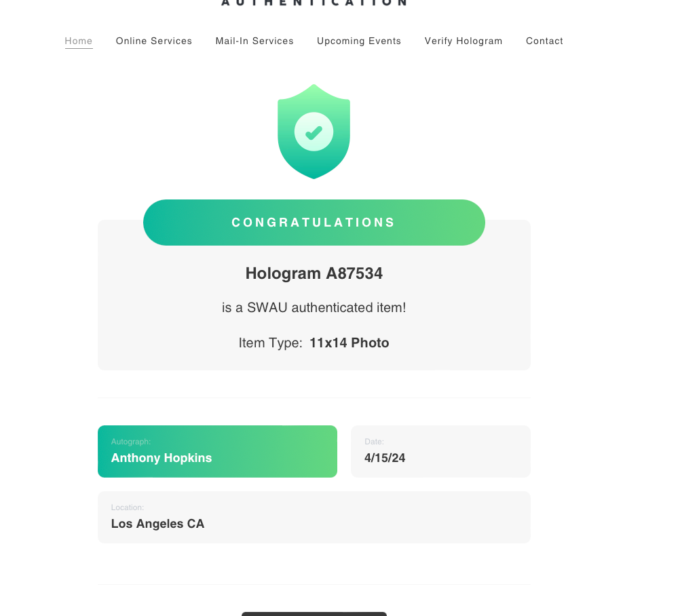Open the Online Services menu item

[154, 41]
